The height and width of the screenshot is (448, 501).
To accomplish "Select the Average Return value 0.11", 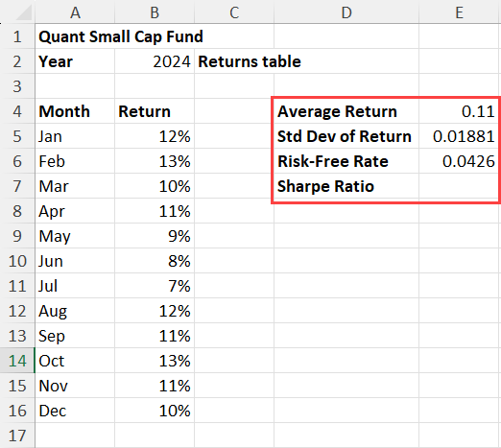I will pyautogui.click(x=459, y=111).
